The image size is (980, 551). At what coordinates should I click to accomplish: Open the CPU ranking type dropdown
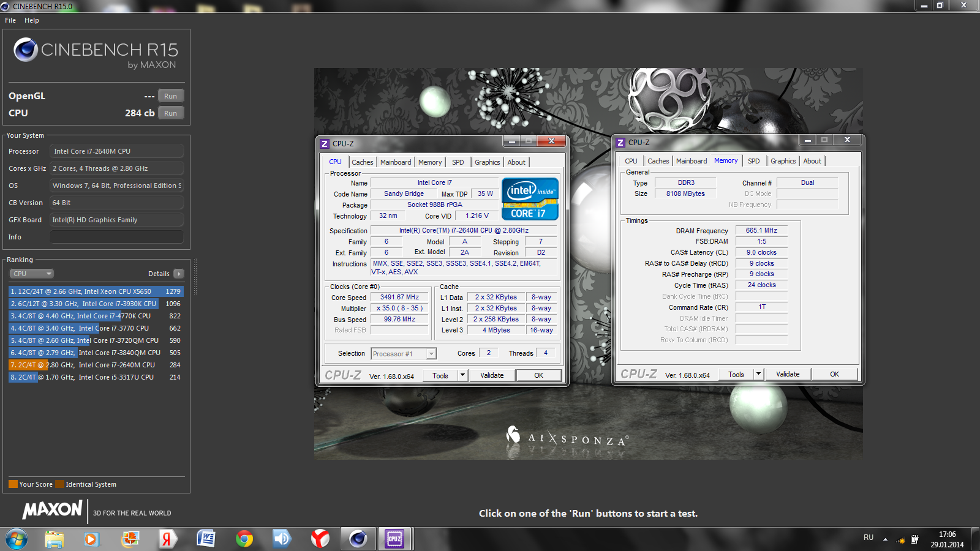coord(31,274)
